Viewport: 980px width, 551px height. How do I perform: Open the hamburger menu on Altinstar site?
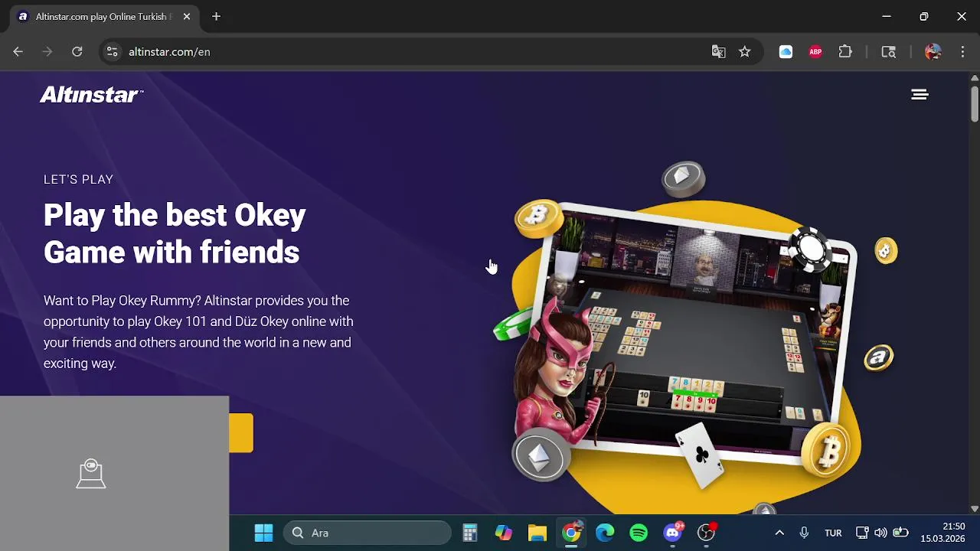click(920, 94)
